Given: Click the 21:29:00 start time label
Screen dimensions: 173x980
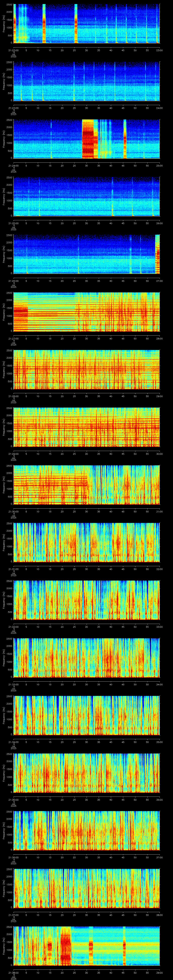Looking at the screenshot, I should tap(13, 454).
